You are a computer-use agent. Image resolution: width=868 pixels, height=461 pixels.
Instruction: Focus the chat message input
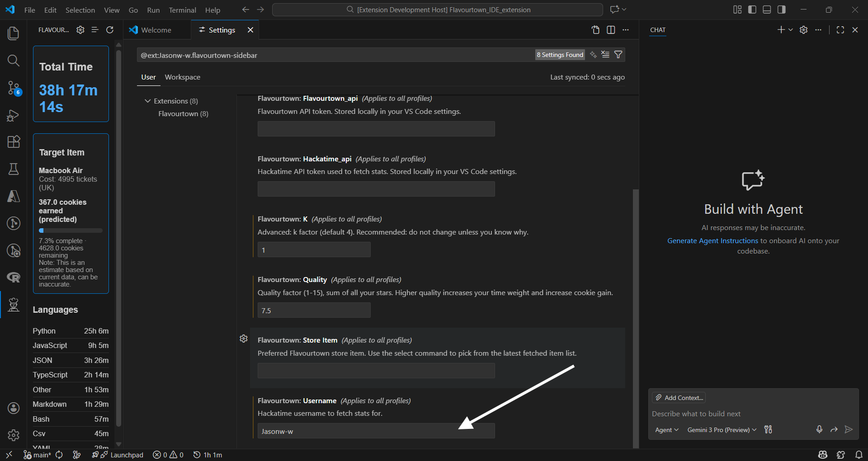[x=753, y=414]
